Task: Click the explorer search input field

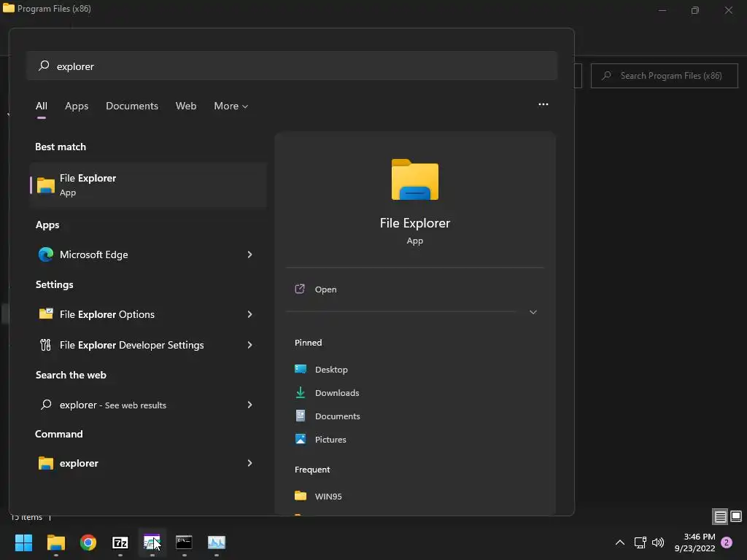Action: pos(292,66)
